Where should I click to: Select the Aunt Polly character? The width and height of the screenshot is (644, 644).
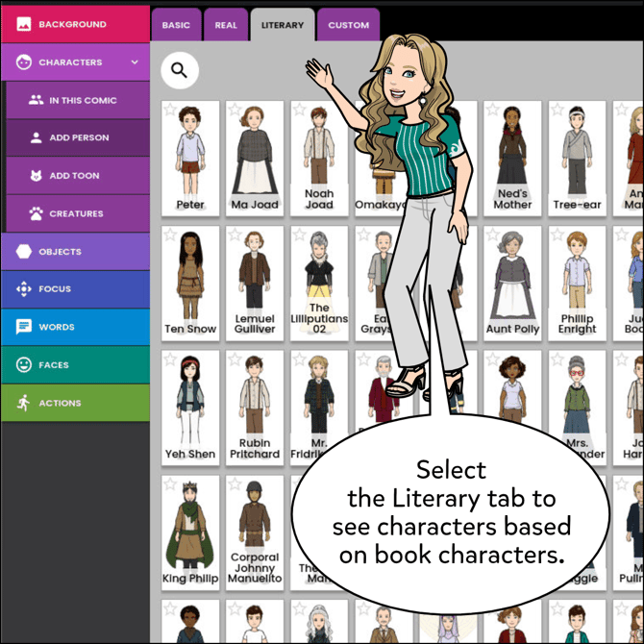(x=512, y=284)
